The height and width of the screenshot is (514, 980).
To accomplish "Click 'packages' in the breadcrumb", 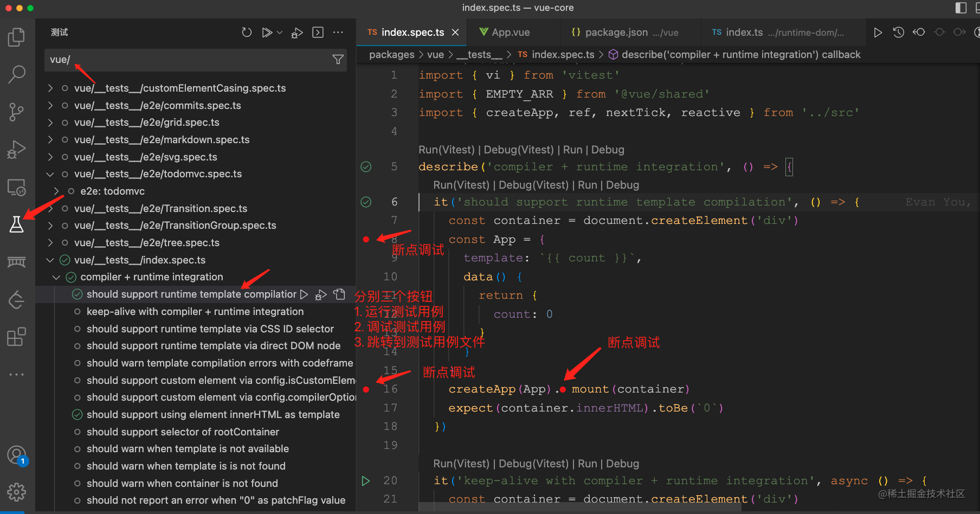I will pos(391,55).
